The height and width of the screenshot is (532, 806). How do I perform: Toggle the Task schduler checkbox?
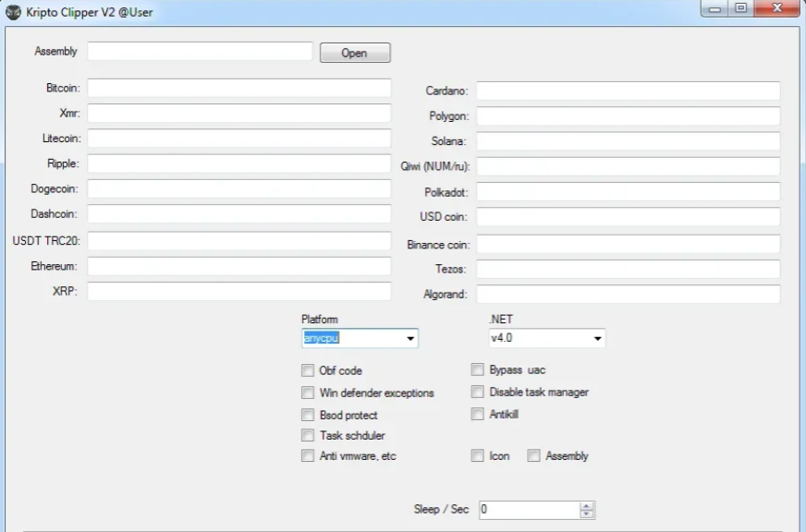[x=308, y=435]
